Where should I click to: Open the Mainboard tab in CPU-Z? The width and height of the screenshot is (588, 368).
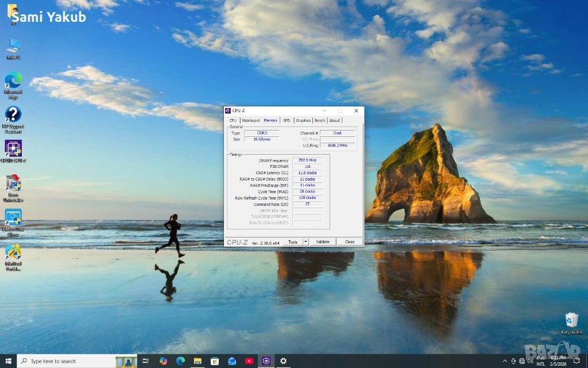[x=251, y=121]
